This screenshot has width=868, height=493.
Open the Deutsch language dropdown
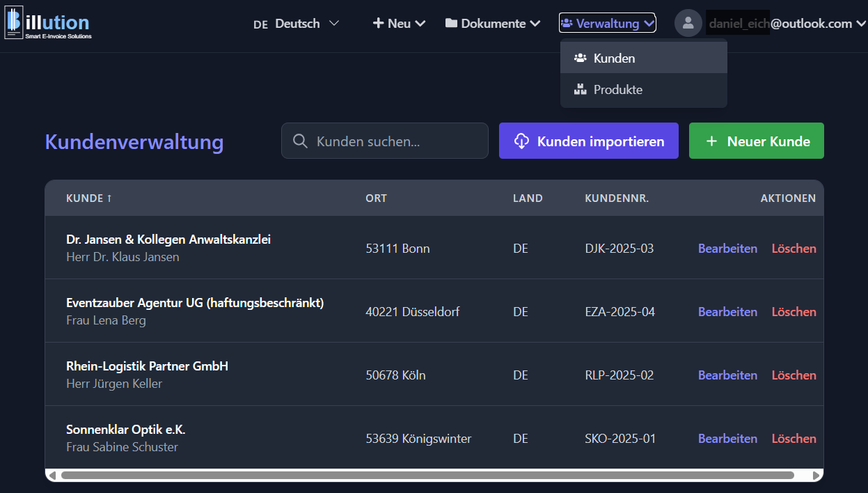point(297,23)
